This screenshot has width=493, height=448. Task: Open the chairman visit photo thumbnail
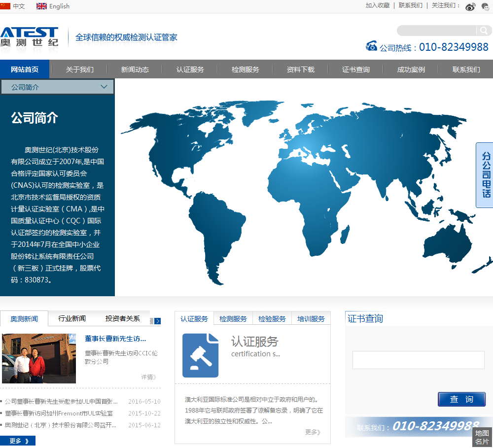click(39, 358)
